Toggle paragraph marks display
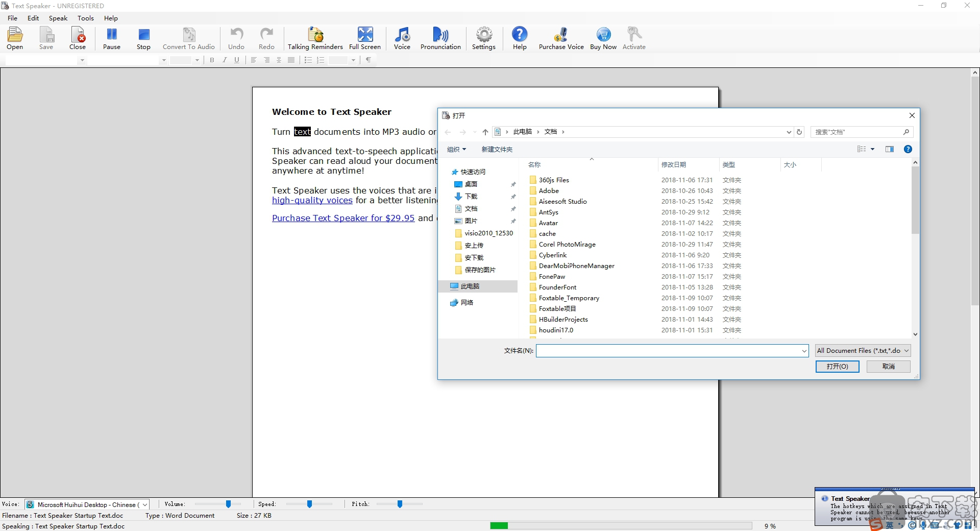The height and width of the screenshot is (531, 980). 368,60
